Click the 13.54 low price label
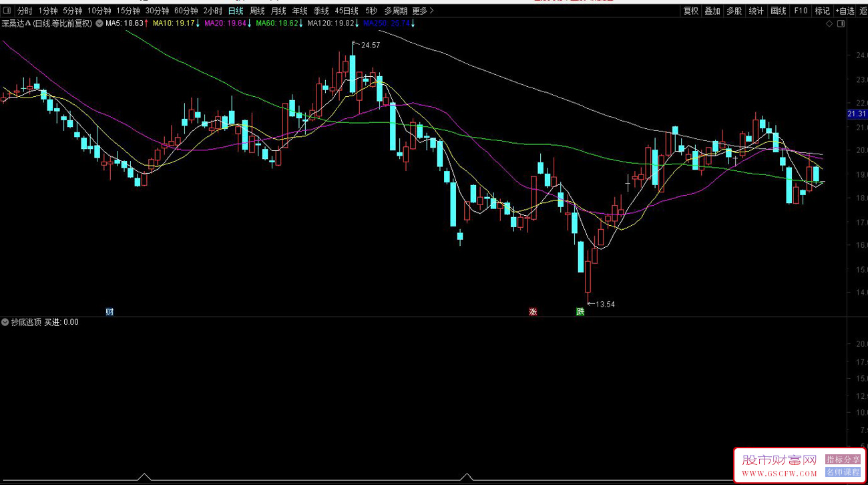This screenshot has height=485, width=868. click(605, 305)
